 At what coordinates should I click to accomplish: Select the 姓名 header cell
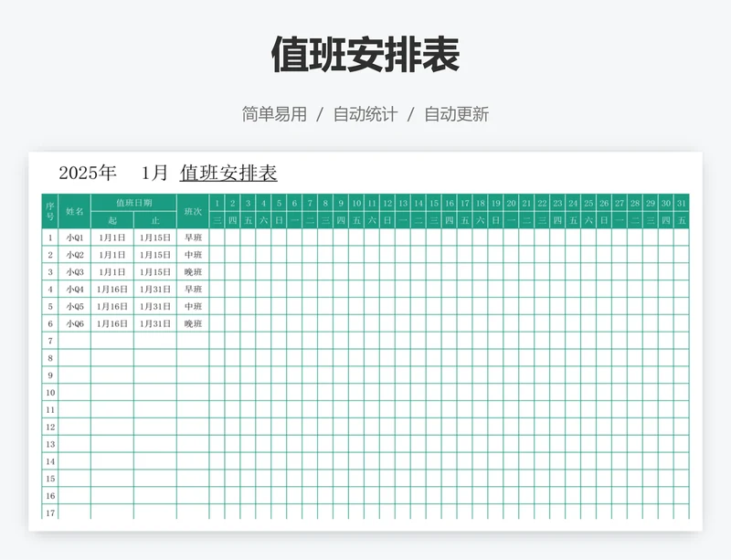pyautogui.click(x=75, y=211)
